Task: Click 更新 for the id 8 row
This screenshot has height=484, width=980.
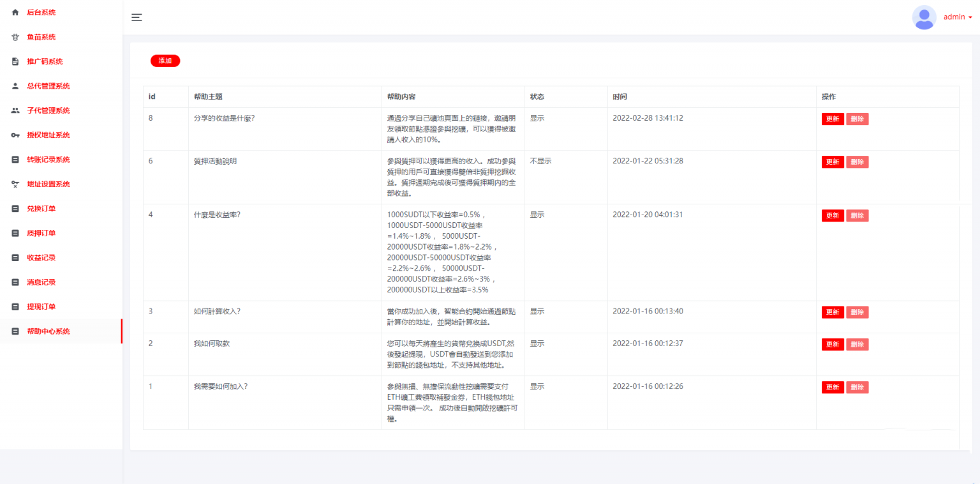Action: (833, 119)
